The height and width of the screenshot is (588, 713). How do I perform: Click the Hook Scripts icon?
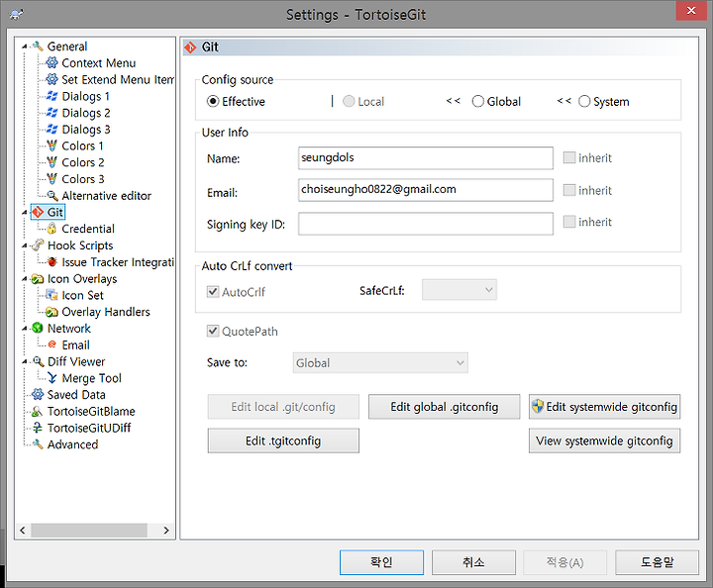[x=38, y=245]
